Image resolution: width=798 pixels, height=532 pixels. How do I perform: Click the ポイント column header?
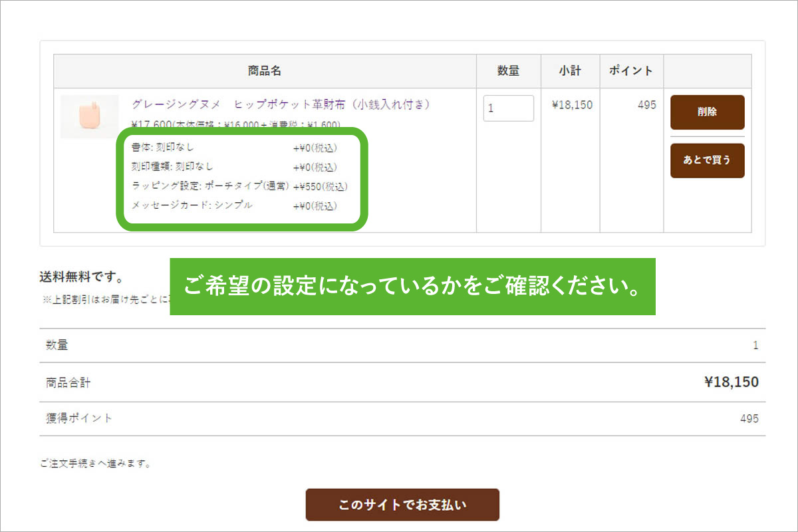(x=631, y=71)
